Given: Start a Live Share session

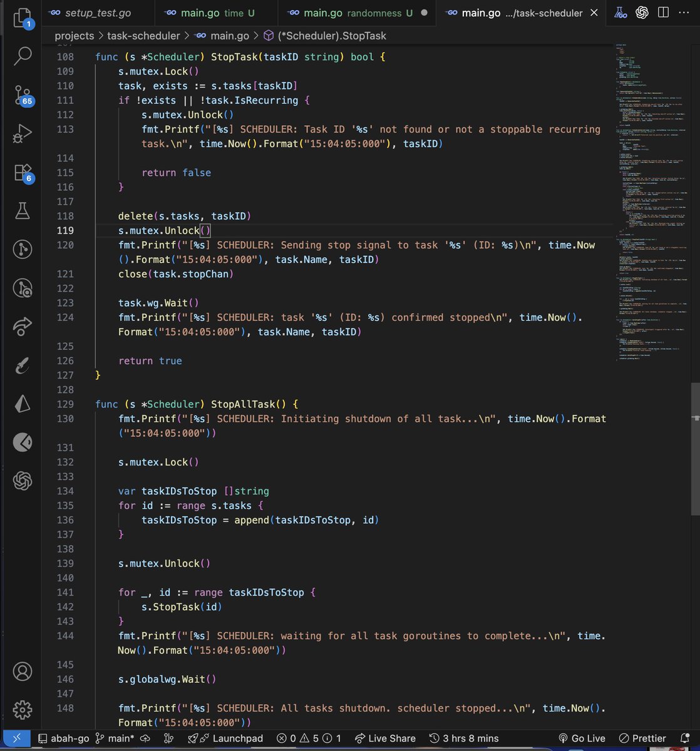Looking at the screenshot, I should click(385, 738).
